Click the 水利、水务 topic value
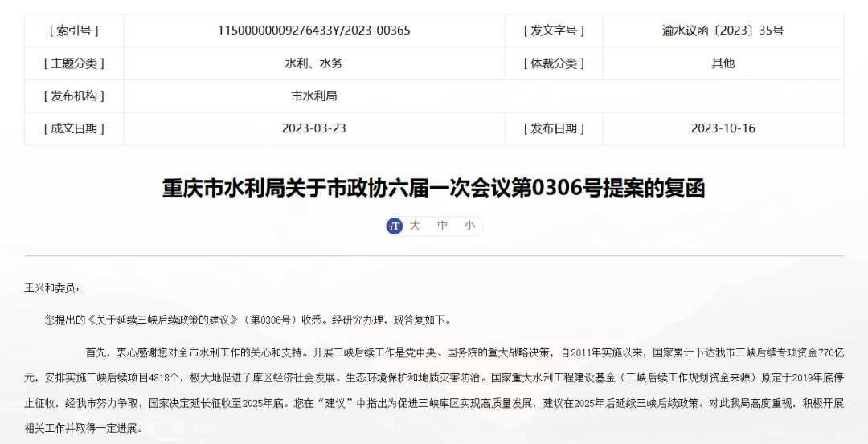This screenshot has height=444, width=868. tap(313, 63)
